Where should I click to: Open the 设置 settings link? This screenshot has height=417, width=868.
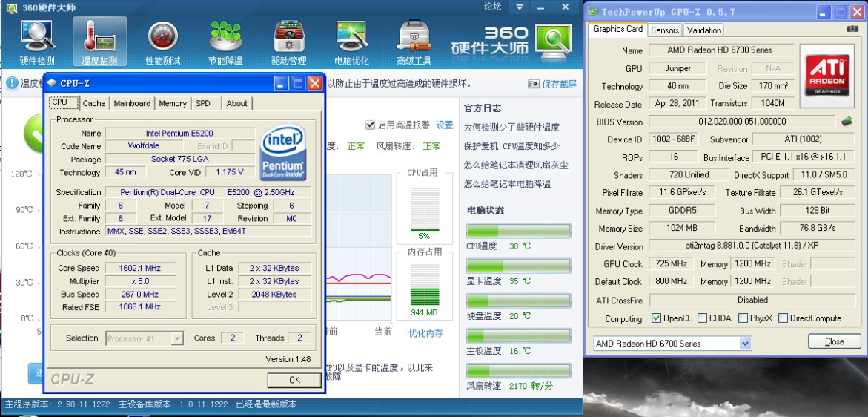[x=445, y=125]
